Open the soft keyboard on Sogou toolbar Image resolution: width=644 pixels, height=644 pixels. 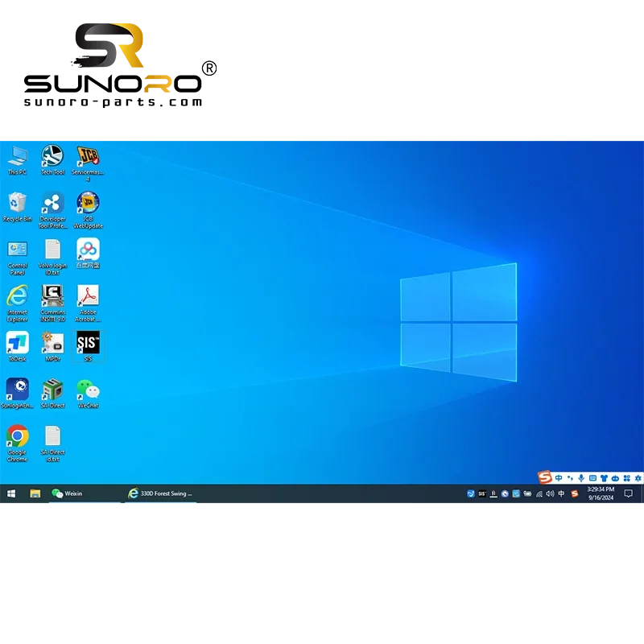[x=592, y=478]
